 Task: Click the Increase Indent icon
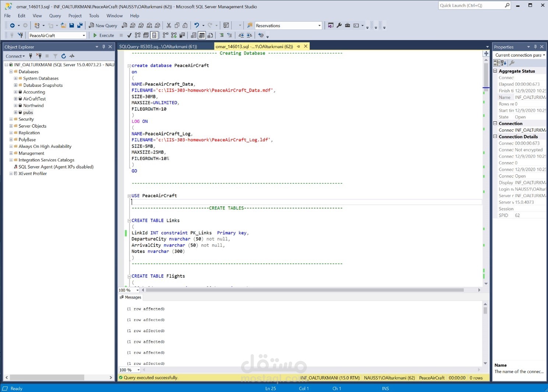[249, 35]
